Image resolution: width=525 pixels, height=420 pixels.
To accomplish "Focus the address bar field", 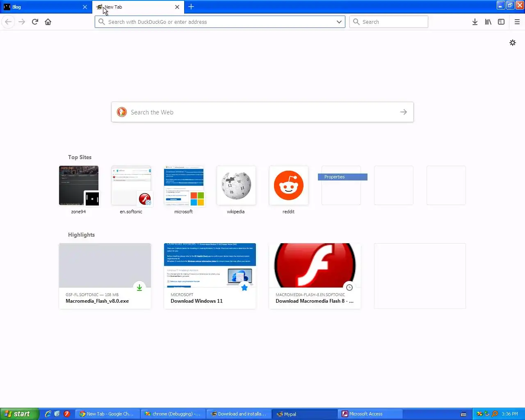I will tap(220, 22).
